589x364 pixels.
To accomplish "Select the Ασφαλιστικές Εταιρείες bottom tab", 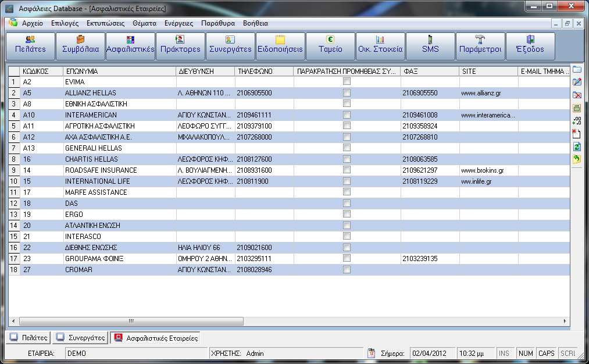I will point(155,338).
